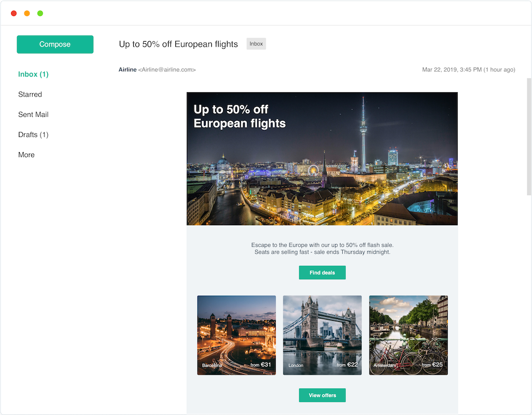The width and height of the screenshot is (532, 415).
Task: Open the London from €22 deal image
Action: pyautogui.click(x=322, y=335)
